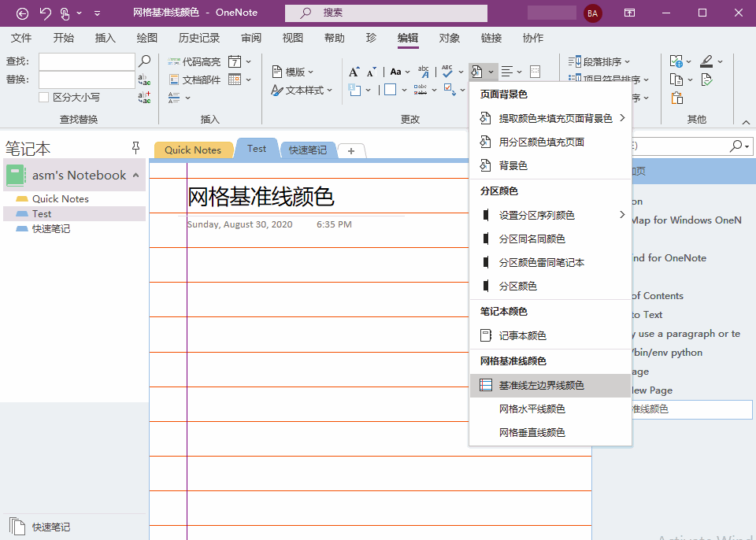Select the 网格水平线颜色 menu item

click(550, 409)
